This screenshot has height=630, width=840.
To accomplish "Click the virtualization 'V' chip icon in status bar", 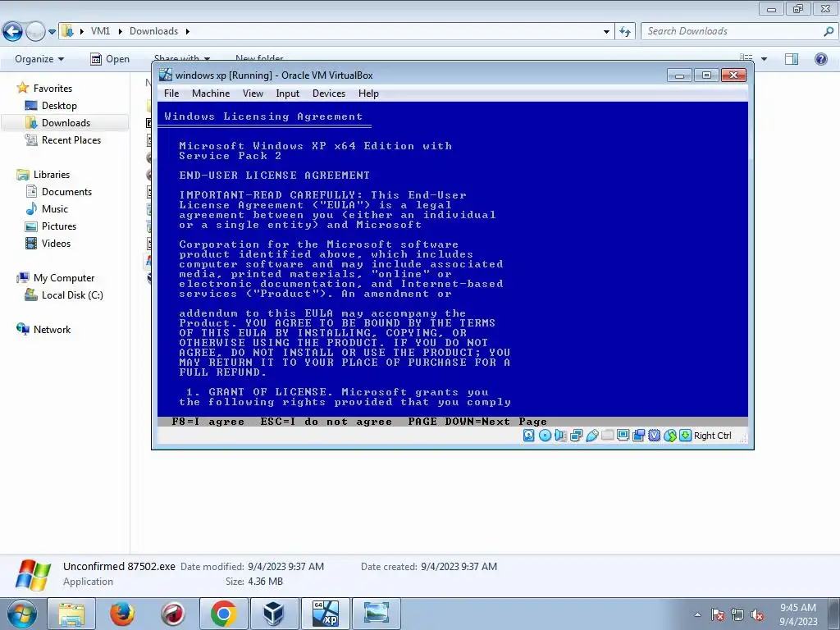I will point(654,436).
